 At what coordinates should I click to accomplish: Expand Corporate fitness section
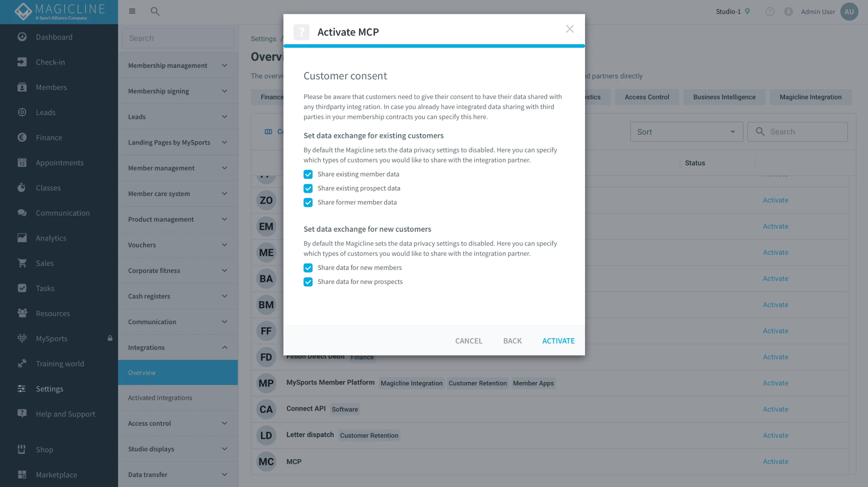(x=178, y=270)
